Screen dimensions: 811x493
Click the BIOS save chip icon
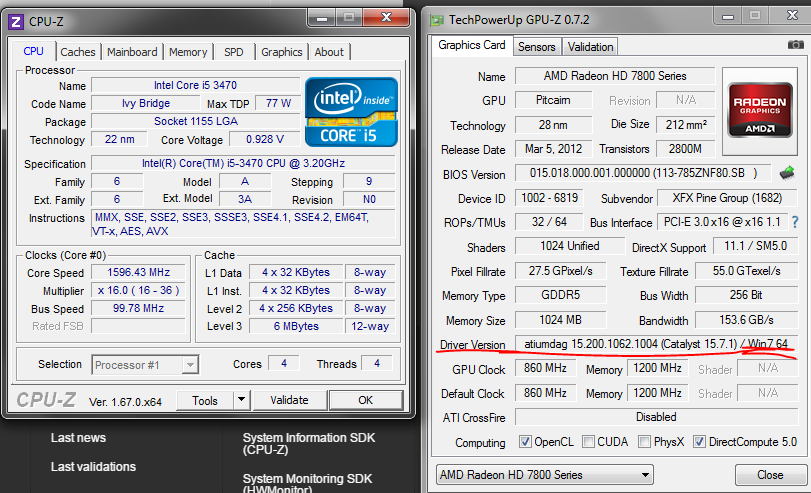point(787,173)
